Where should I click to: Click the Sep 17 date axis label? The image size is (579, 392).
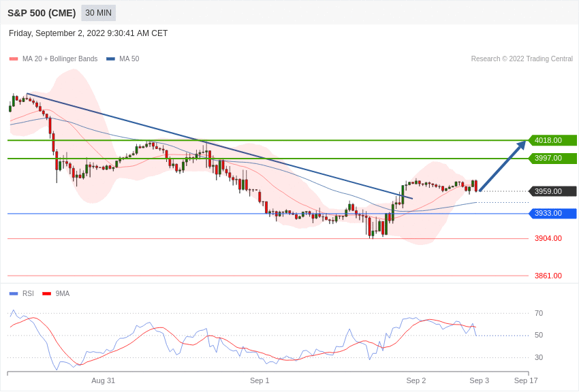[x=526, y=380]
